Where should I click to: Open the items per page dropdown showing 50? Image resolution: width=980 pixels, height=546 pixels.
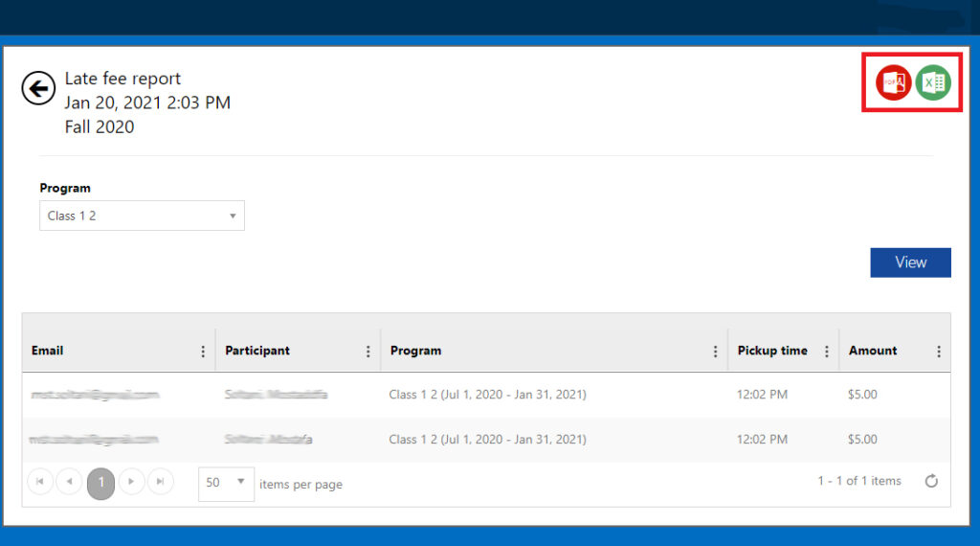coord(226,484)
